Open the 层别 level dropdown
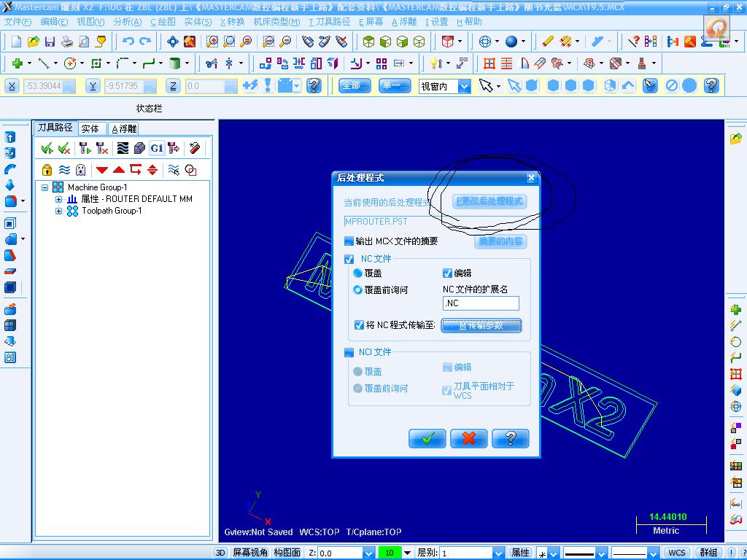Viewport: 747px width, 560px height. 498,553
